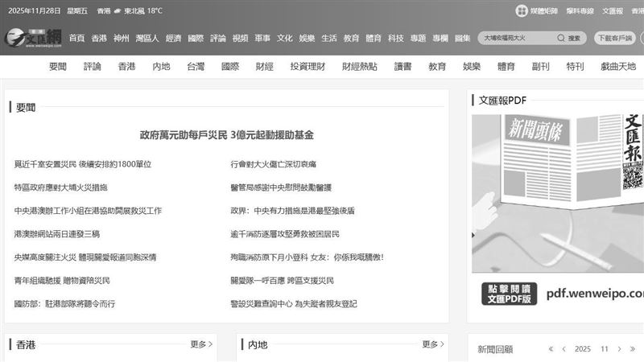Open 圖集 in the top navigation
The image size is (644, 362).
click(462, 38)
